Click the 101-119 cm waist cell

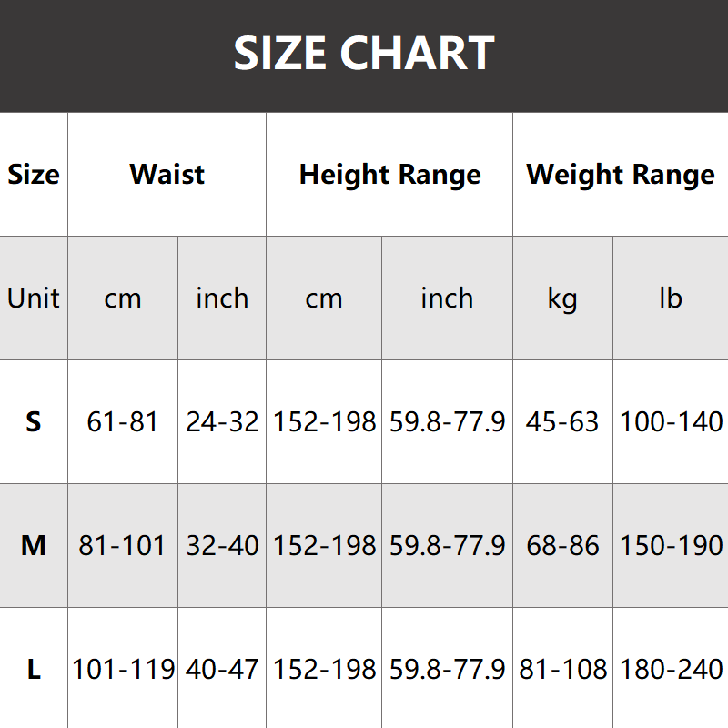[123, 671]
